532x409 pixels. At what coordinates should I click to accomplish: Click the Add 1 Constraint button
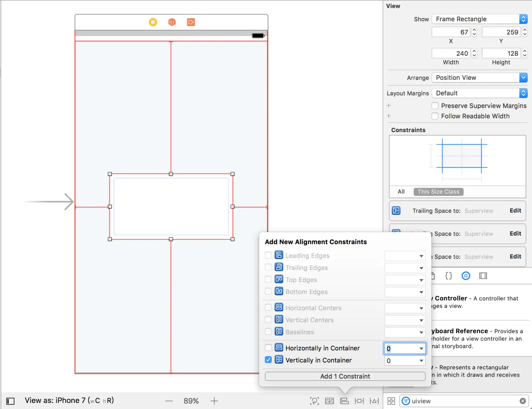[x=345, y=376]
